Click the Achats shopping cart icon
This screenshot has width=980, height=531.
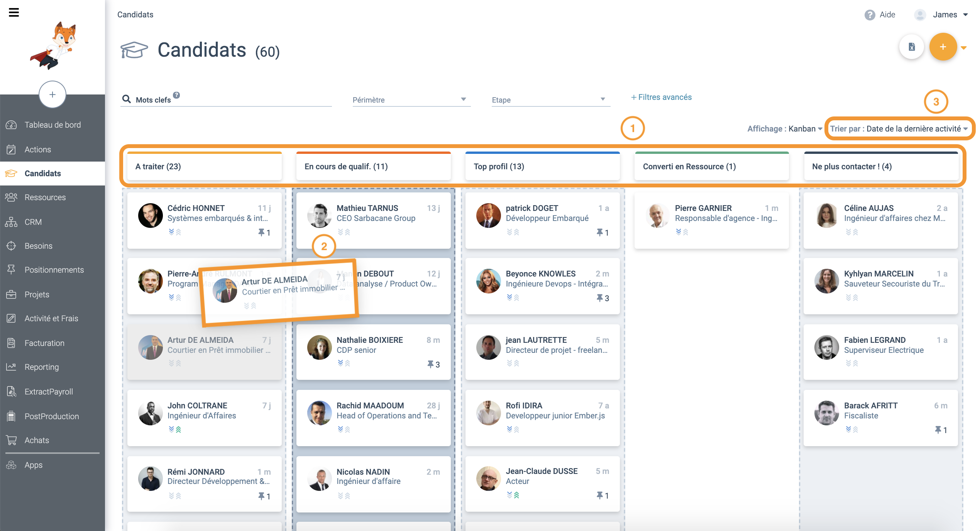point(11,440)
